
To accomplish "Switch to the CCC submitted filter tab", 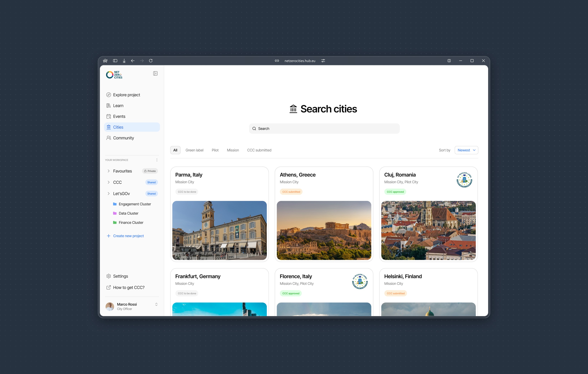I will click(x=259, y=150).
